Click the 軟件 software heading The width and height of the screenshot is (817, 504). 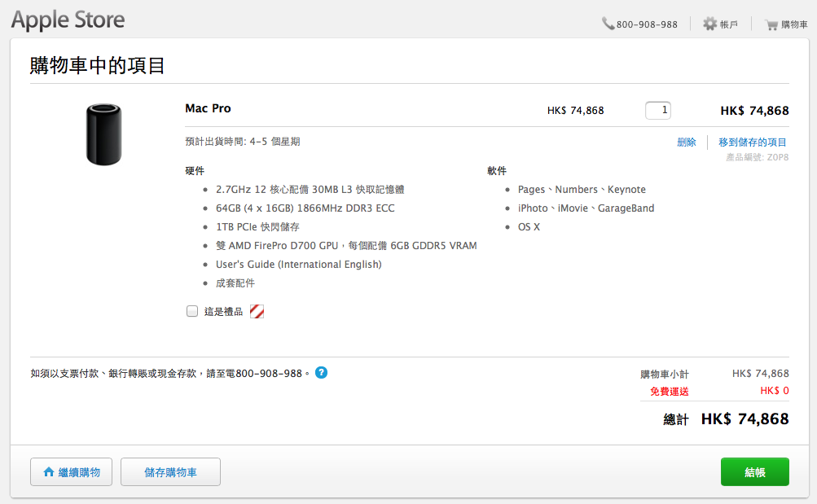497,171
